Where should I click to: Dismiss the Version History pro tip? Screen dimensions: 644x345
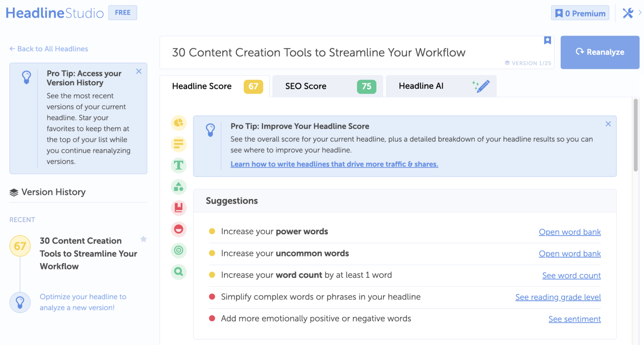click(x=139, y=71)
